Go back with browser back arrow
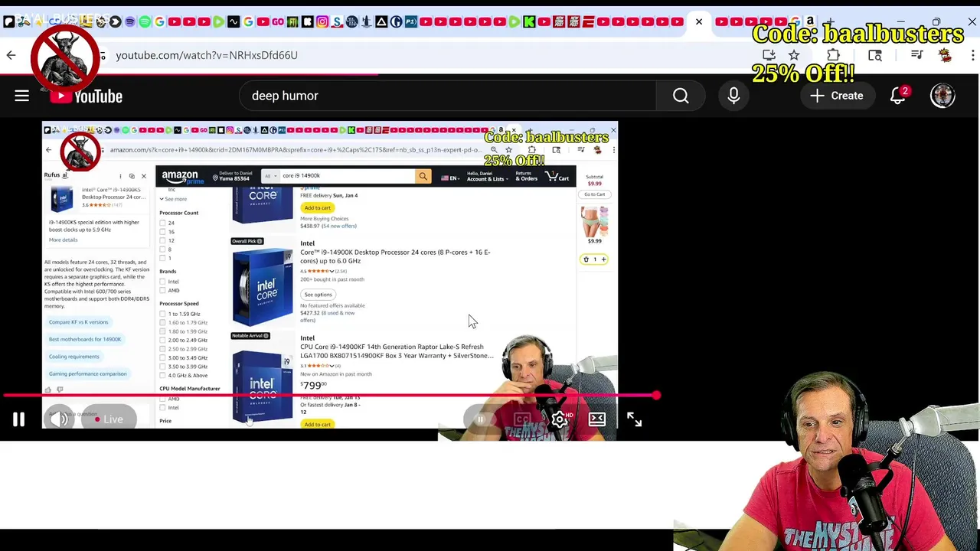The height and width of the screenshot is (551, 980). click(x=11, y=55)
